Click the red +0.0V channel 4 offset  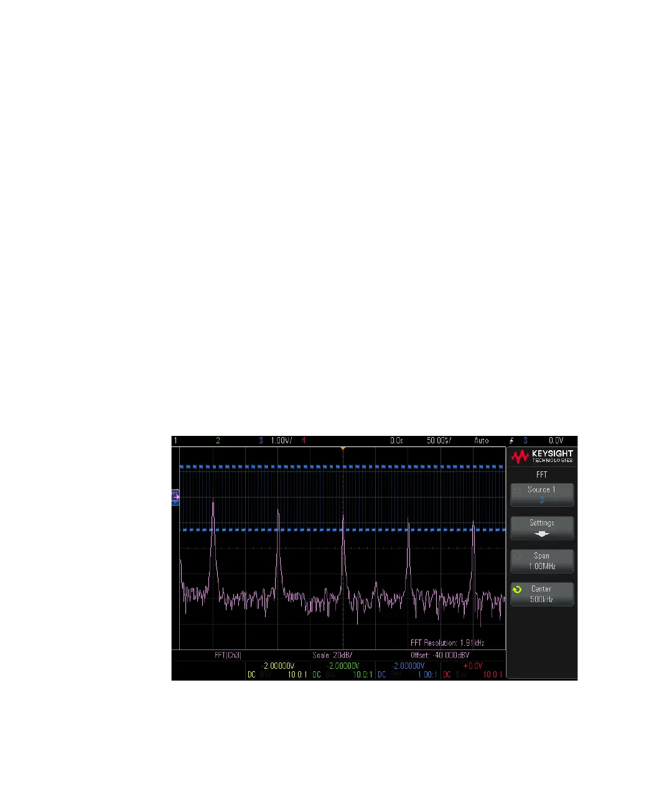click(x=473, y=666)
